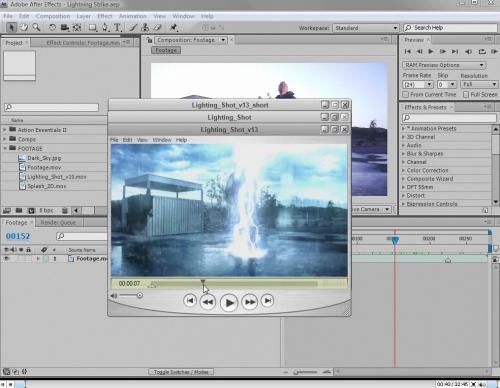Image resolution: width=500 pixels, height=388 pixels.
Task: Click the QuickTime player play button
Action: click(229, 303)
